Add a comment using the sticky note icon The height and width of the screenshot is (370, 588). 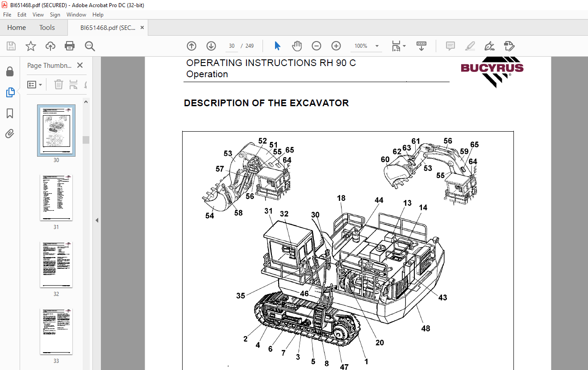(x=450, y=46)
